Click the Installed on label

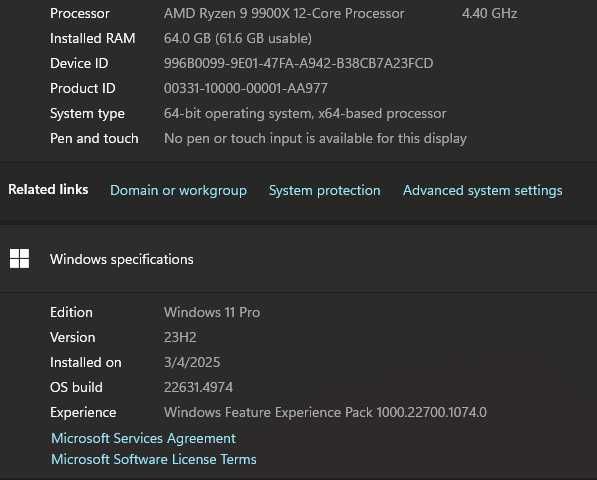tap(86, 362)
